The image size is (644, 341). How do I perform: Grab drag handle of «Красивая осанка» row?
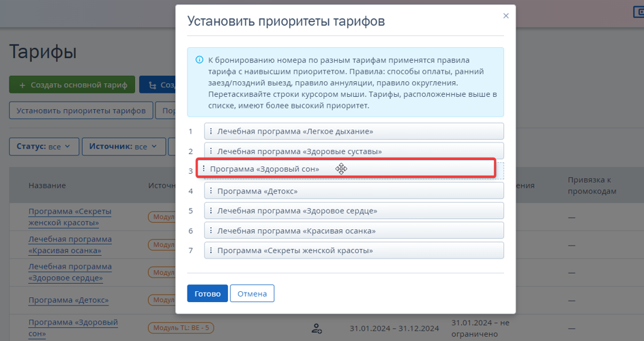211,231
